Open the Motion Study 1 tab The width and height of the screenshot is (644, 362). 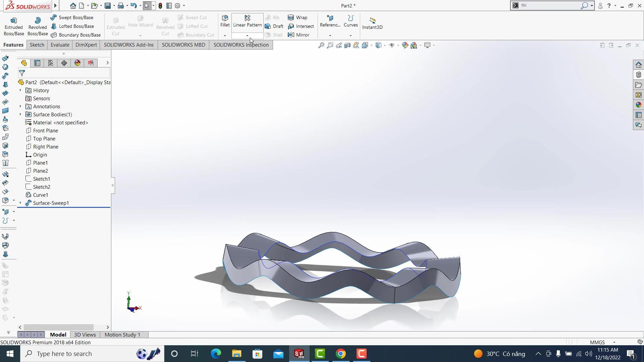[x=122, y=335]
